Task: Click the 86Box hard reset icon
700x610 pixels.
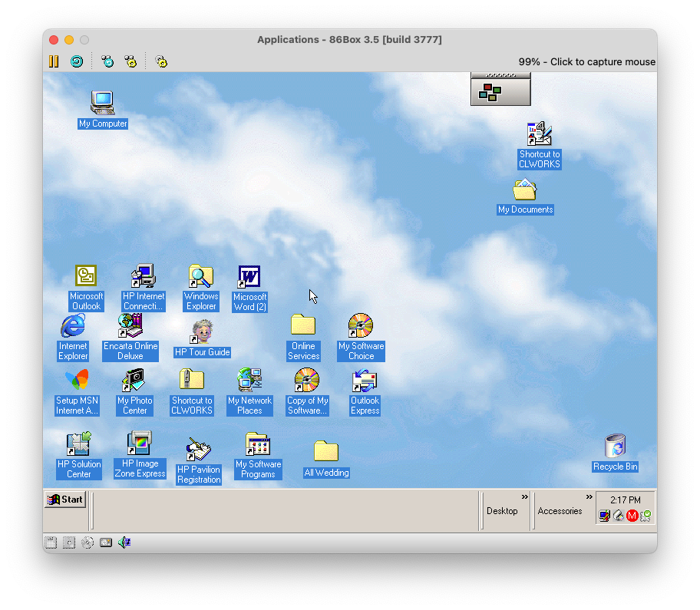Action: [x=77, y=61]
